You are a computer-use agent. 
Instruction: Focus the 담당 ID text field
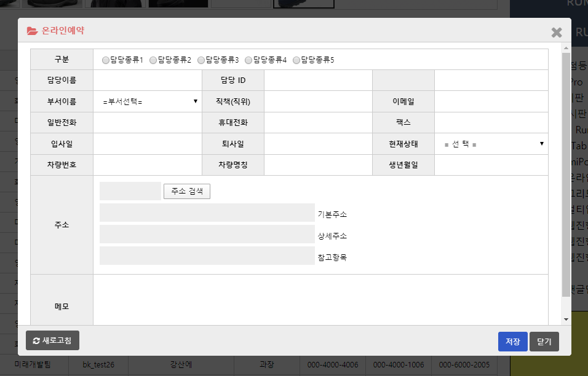(317, 80)
